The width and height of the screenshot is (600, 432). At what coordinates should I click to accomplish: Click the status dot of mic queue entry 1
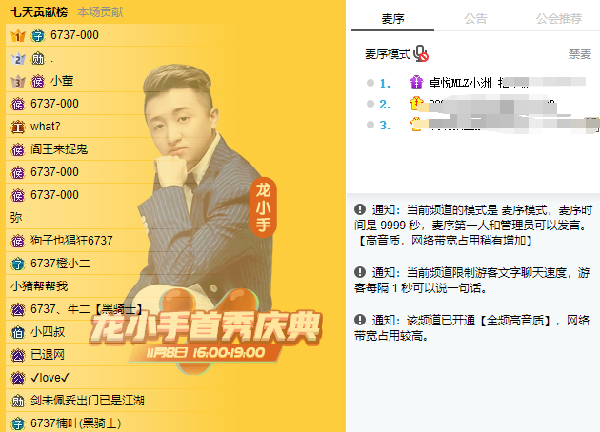click(370, 83)
